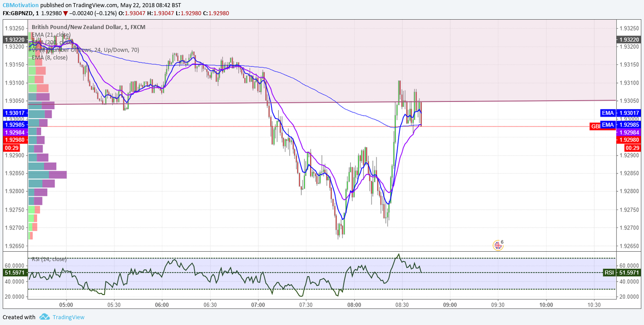Click the 09:30 time axis label
Viewport: 644px width, 325px height.
498,305
